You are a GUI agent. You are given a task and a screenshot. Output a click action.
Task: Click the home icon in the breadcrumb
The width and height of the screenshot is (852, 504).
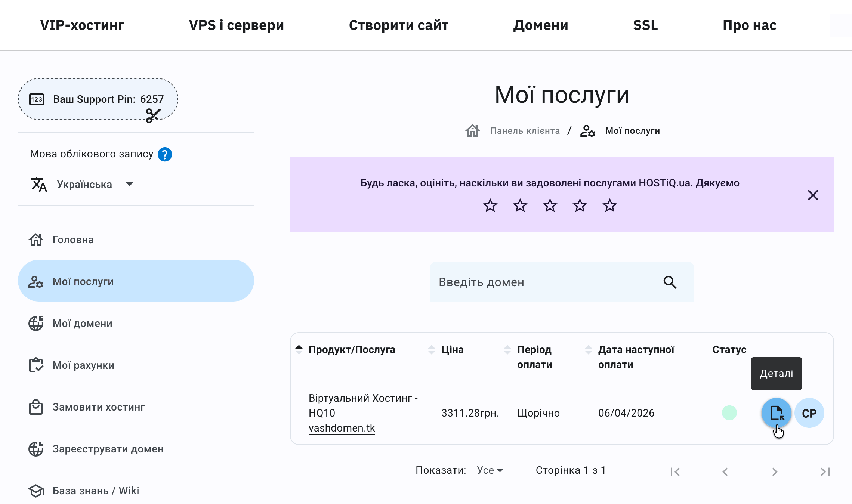click(x=472, y=130)
